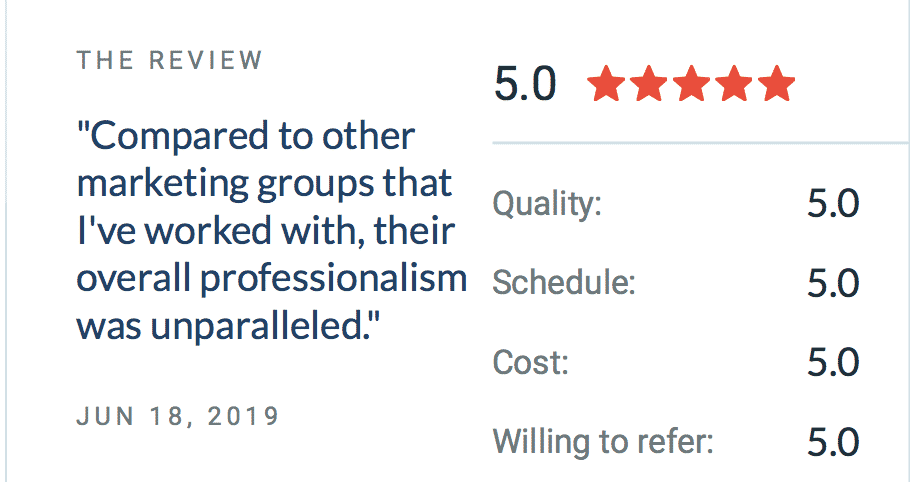Click the 5.0 score beside Willing to refer
910x482 pixels.
[833, 442]
